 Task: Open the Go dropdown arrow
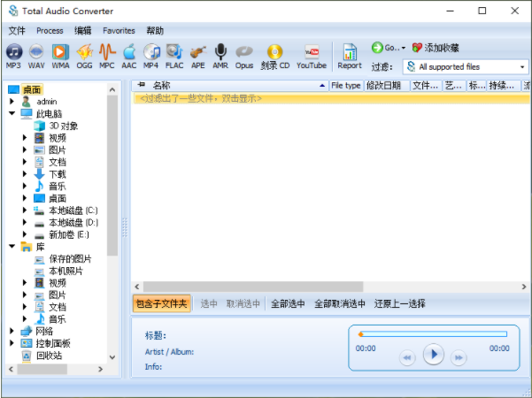coord(404,48)
